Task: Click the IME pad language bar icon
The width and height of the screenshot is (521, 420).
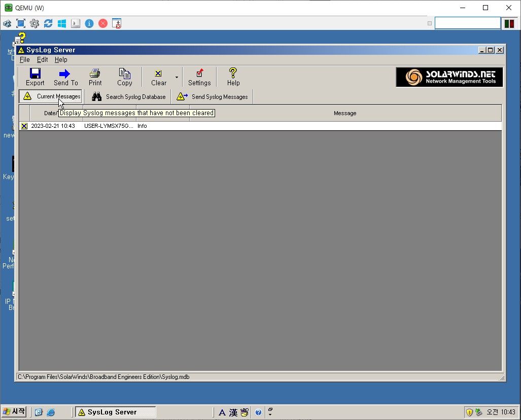Action: 245,413
